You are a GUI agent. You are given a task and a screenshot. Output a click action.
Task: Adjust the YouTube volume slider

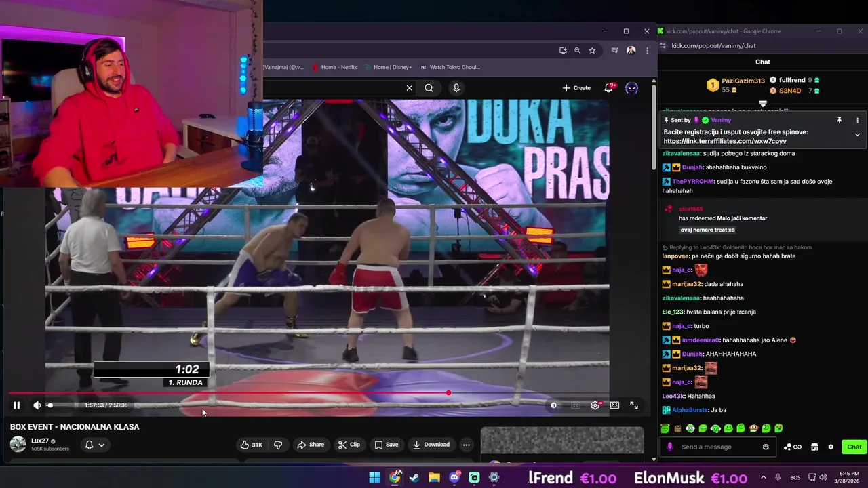click(61, 405)
